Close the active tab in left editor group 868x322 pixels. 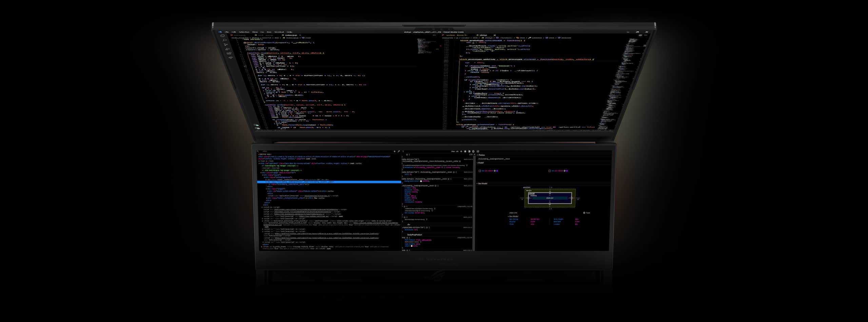300,35
